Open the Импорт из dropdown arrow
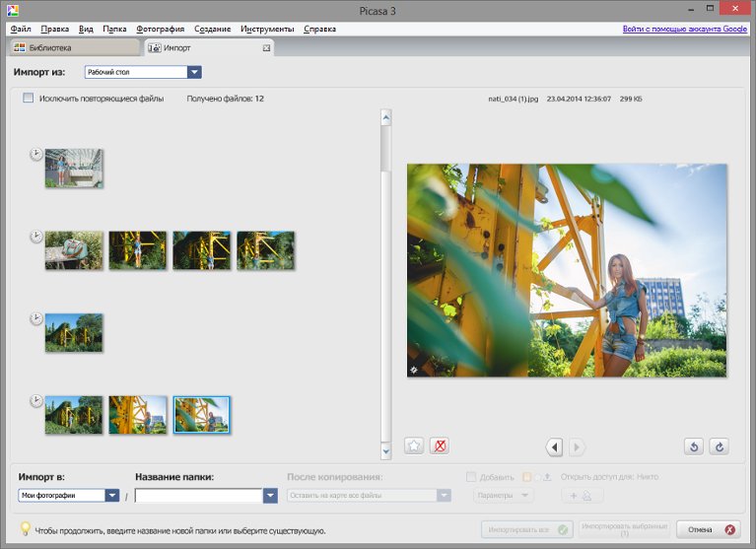Viewport: 756px width, 549px height. [x=194, y=72]
